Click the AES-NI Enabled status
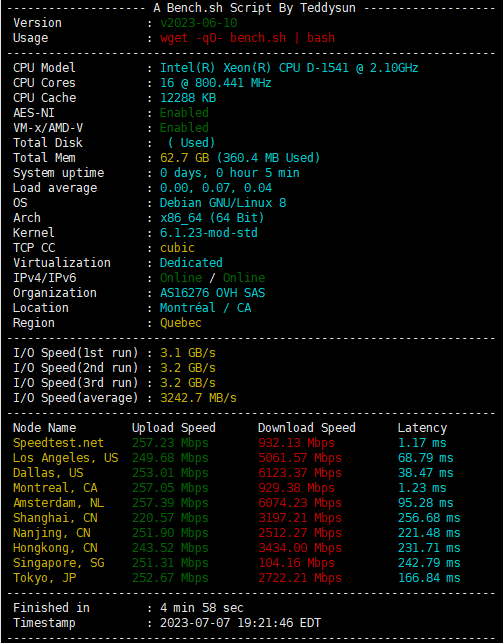The height and width of the screenshot is (643, 503). [x=184, y=113]
